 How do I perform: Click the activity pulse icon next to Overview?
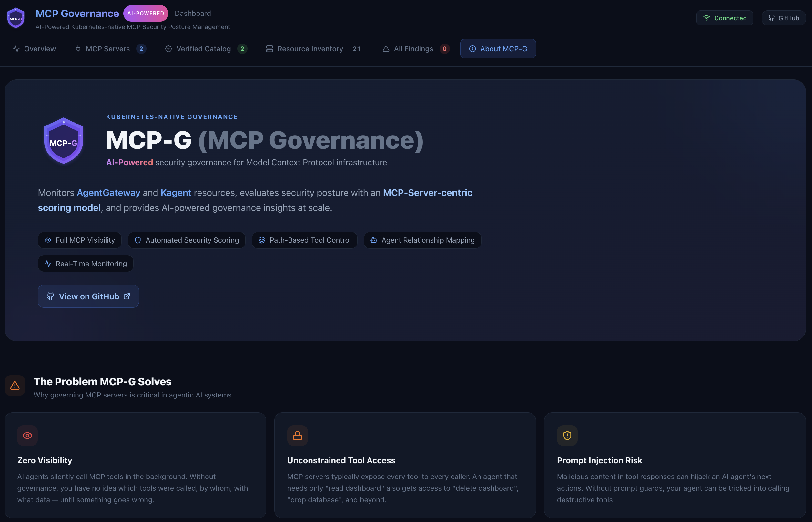[x=16, y=48]
